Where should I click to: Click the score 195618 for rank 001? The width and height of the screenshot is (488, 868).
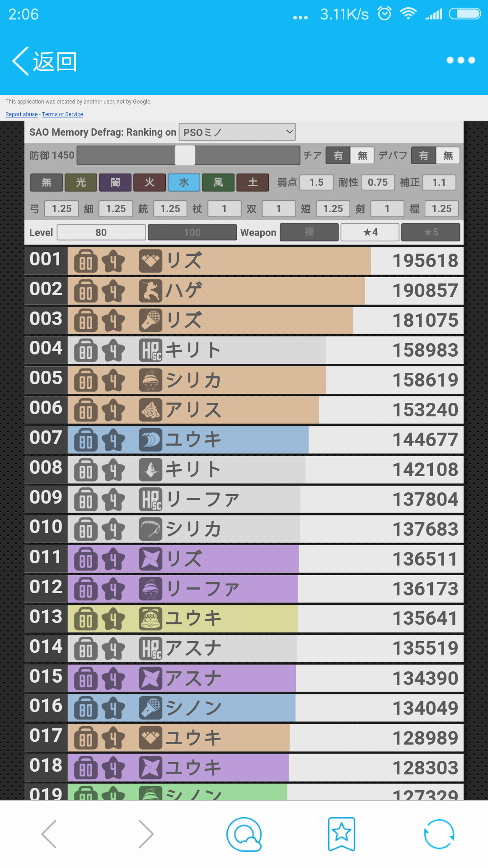(x=425, y=261)
